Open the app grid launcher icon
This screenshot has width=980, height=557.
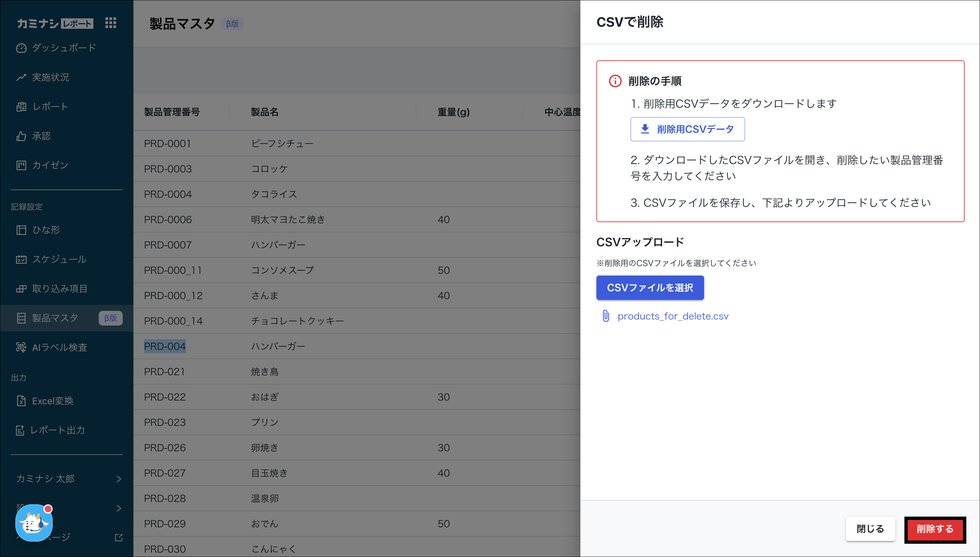click(x=110, y=23)
